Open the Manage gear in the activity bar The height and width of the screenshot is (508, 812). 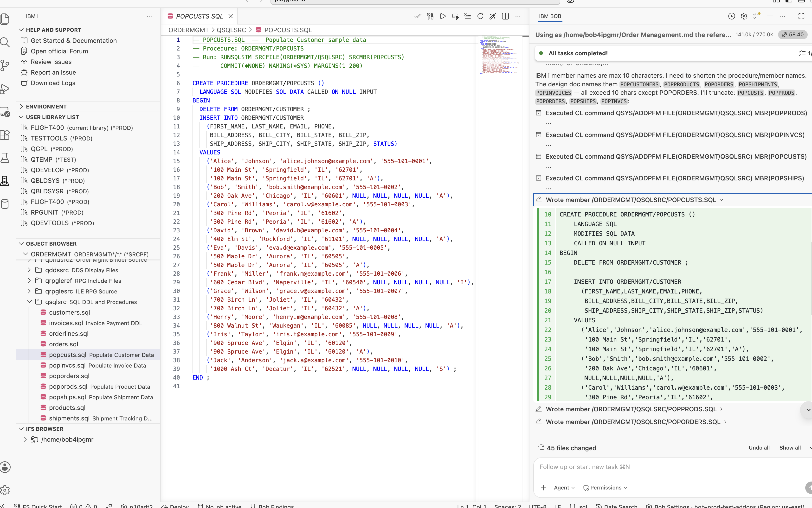click(5, 490)
